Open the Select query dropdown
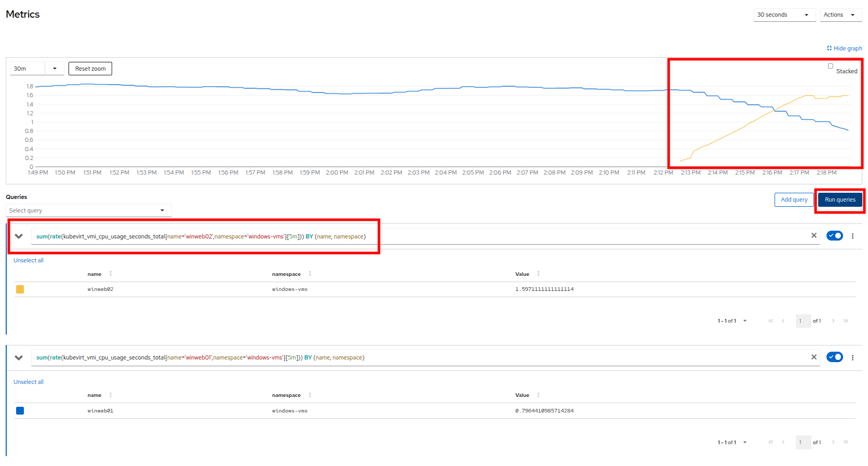 (x=88, y=210)
